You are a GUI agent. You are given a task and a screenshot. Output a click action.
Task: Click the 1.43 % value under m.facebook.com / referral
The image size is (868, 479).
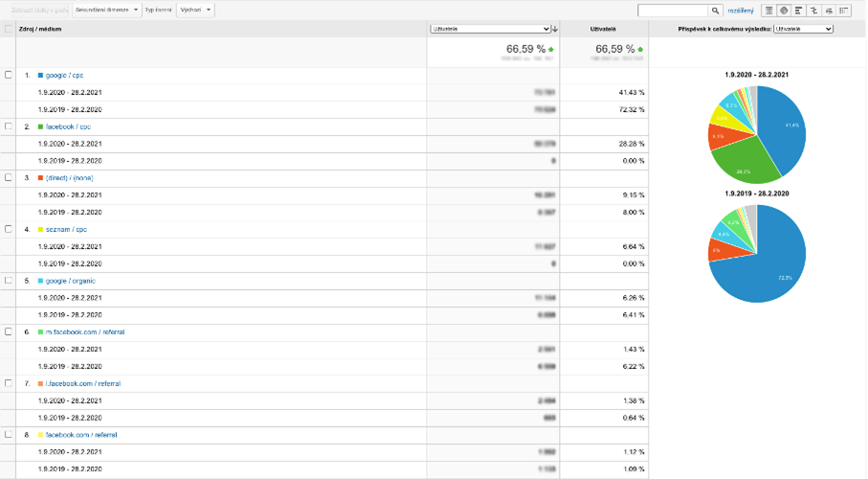(634, 350)
